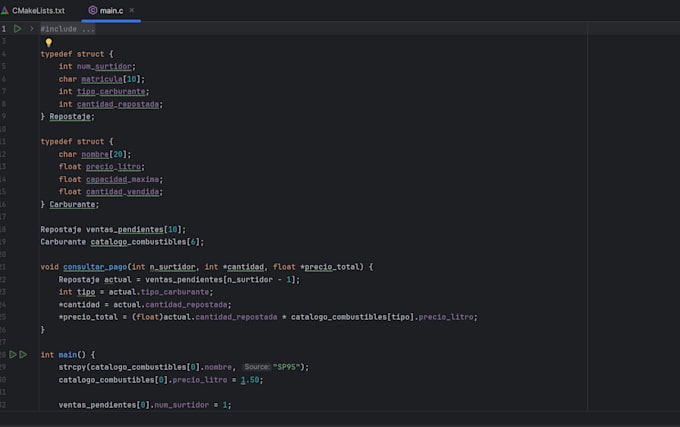Click the 'tipo' variable on int tipo line

click(x=86, y=292)
